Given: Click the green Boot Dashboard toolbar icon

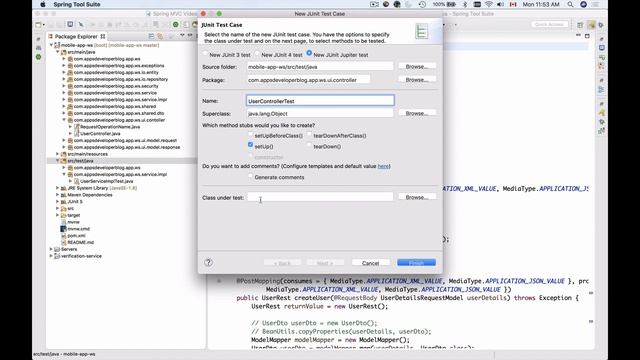Looking at the screenshot, I should [176, 24].
